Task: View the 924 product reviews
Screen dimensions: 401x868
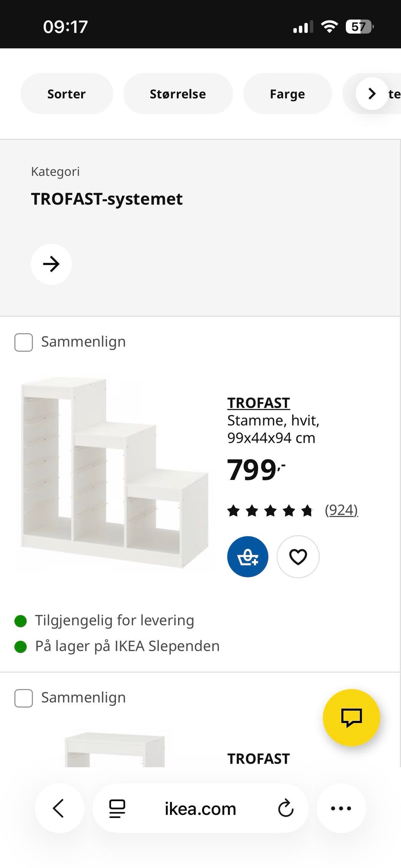Action: pyautogui.click(x=341, y=510)
